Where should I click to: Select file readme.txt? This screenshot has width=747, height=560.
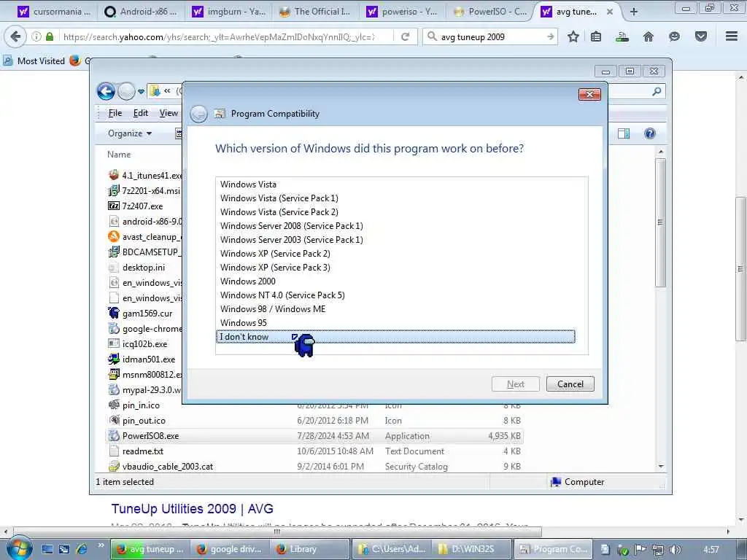coord(136,451)
